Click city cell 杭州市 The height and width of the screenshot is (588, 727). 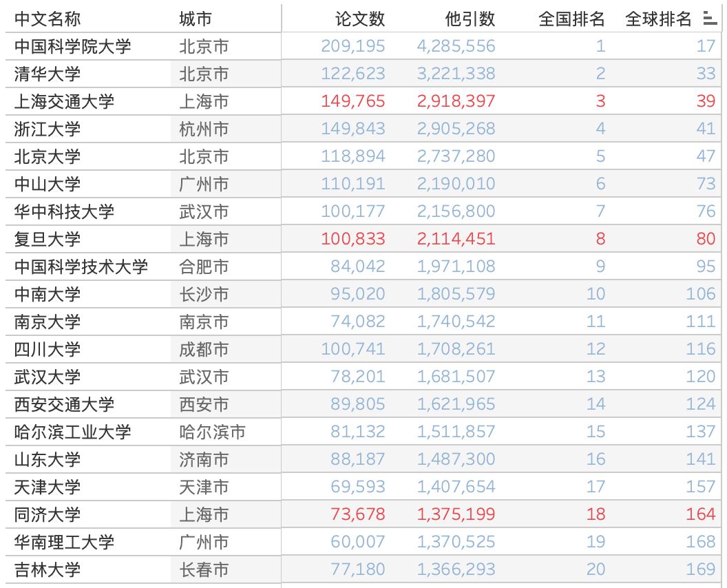coord(204,129)
